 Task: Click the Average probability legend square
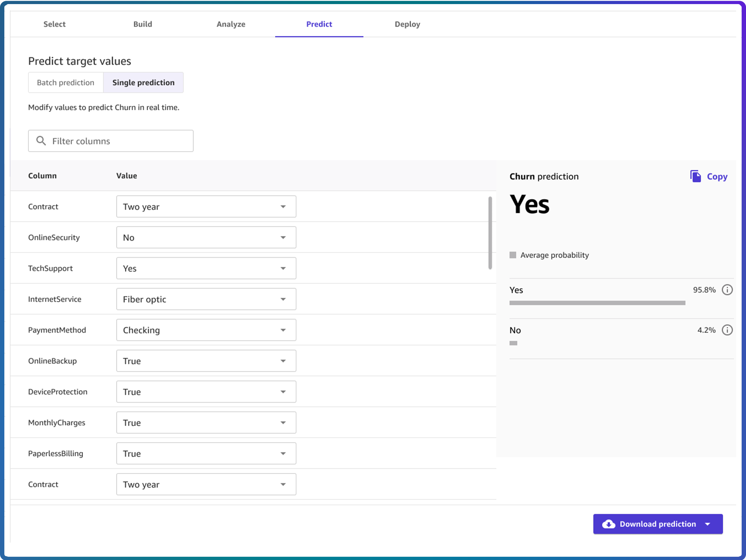(x=513, y=255)
